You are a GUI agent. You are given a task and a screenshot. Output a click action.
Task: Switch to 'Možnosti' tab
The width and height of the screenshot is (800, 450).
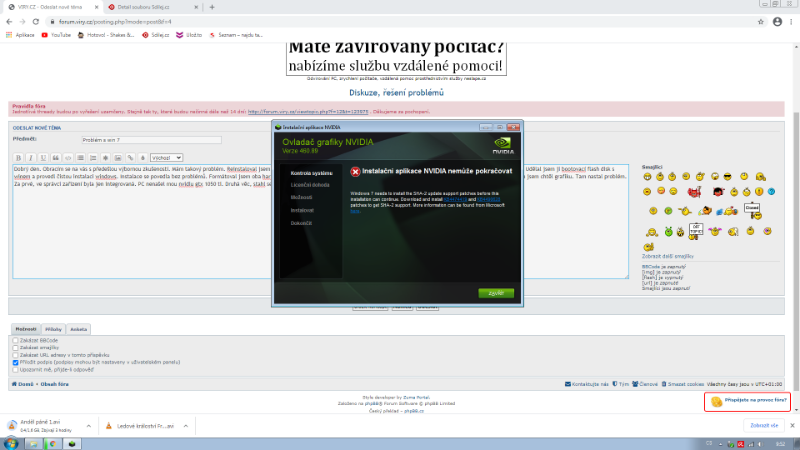point(26,329)
